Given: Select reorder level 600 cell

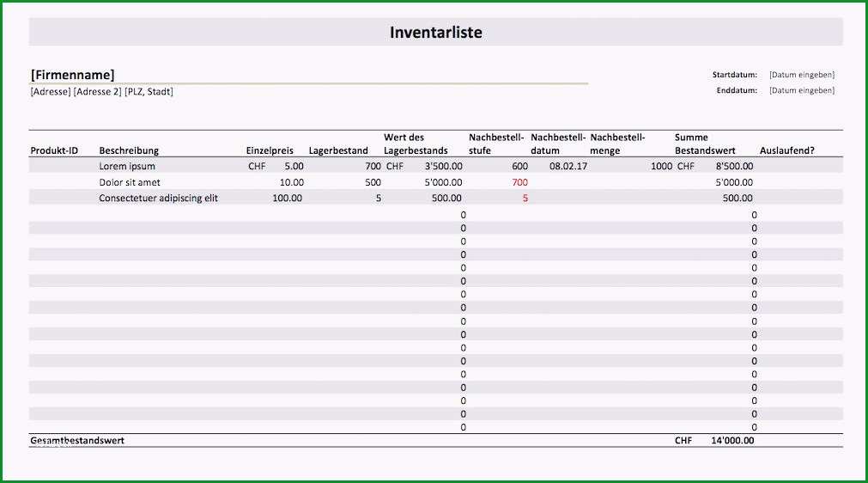Looking at the screenshot, I should (519, 166).
